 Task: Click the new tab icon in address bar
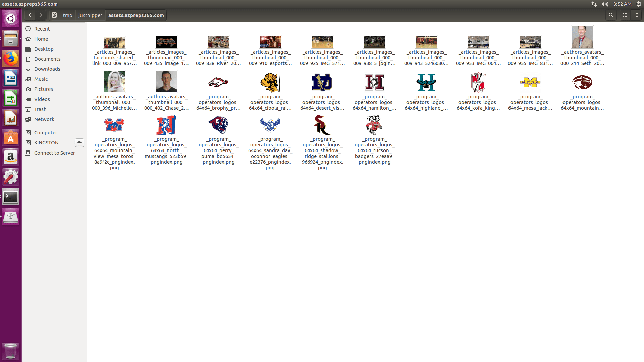[54, 15]
